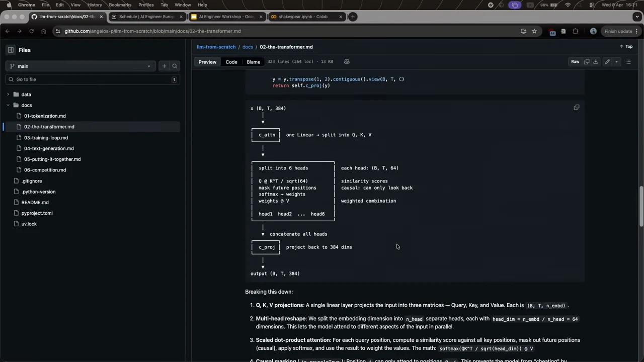Click the page vertical scrollbar thumb
644x362 pixels.
coord(641,207)
